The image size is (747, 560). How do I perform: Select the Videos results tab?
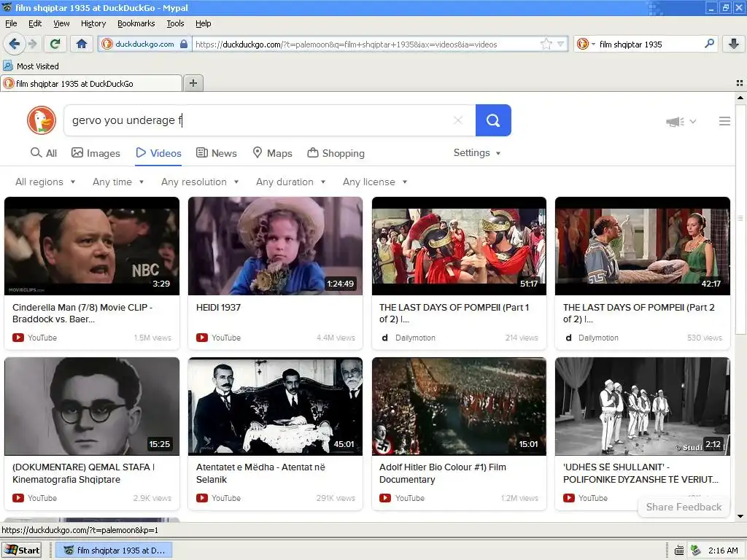158,153
